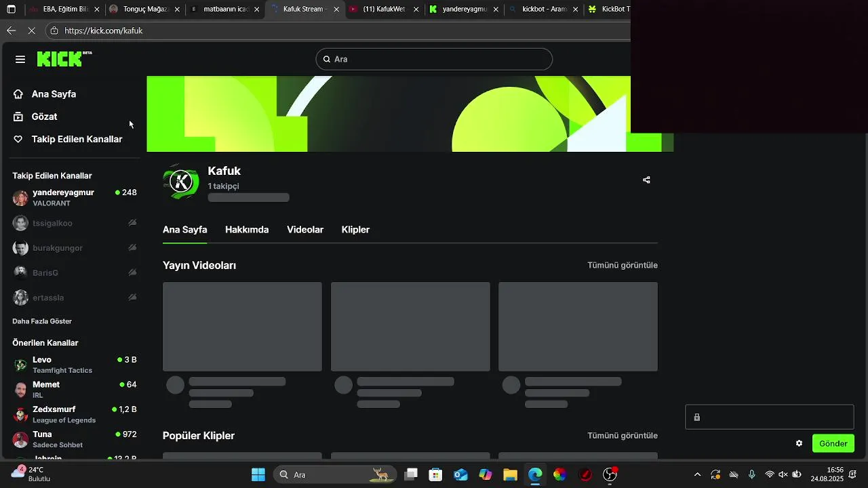Open File Explorer from the taskbar

[x=510, y=474]
